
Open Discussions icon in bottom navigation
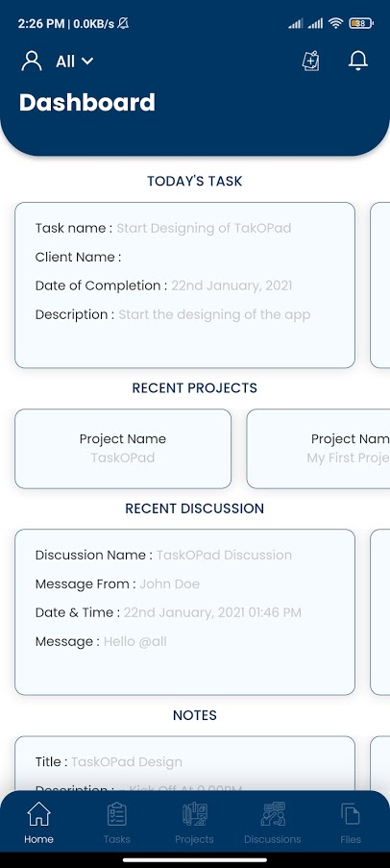coord(273,814)
